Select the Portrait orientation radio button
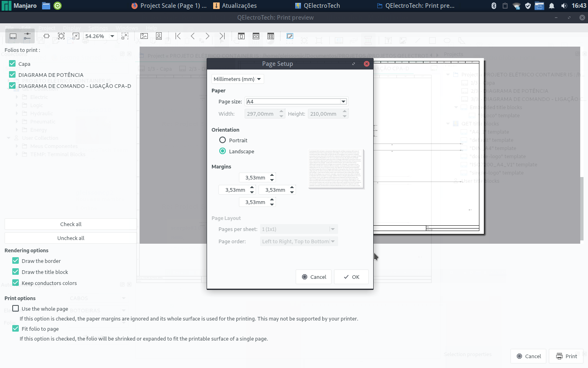This screenshot has height=368, width=588. [x=223, y=140]
